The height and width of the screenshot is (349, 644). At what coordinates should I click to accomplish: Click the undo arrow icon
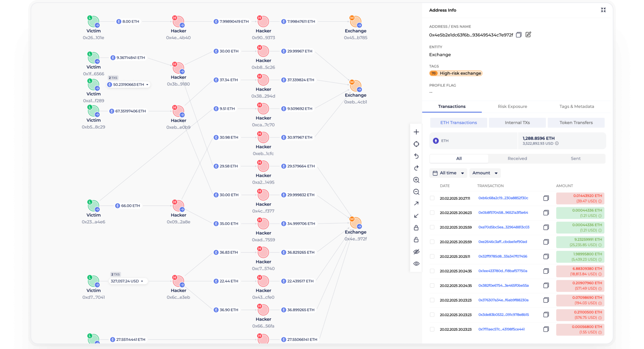416,156
